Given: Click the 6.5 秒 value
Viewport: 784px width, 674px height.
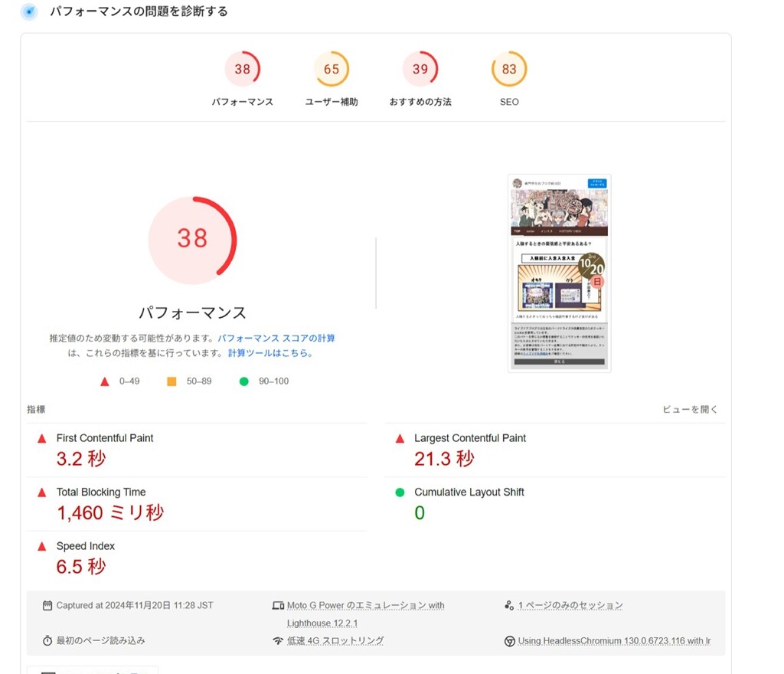Looking at the screenshot, I should click(x=81, y=567).
